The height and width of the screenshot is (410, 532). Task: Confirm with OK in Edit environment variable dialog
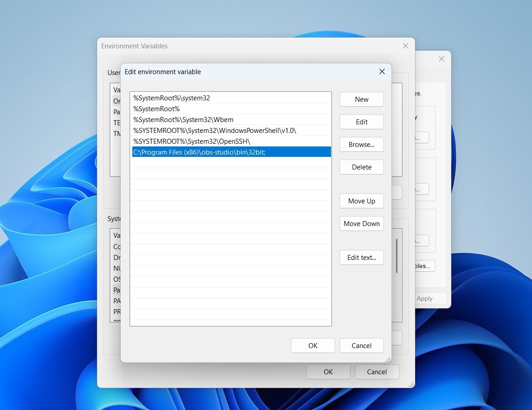point(313,345)
